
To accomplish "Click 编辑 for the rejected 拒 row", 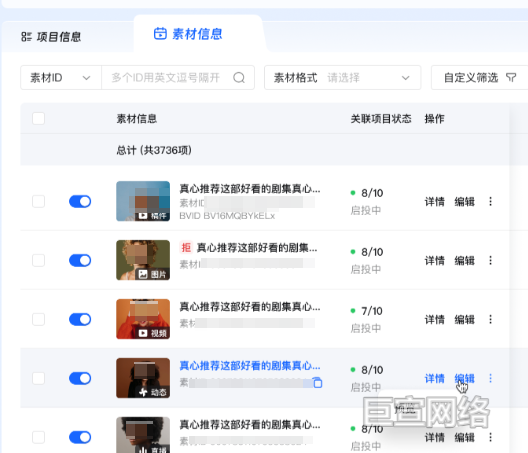I will coord(464,261).
